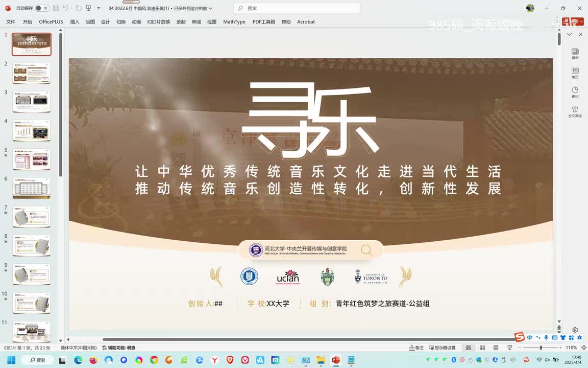Click the 创始人 label on slide
The width and height of the screenshot is (588, 368).
[201, 304]
